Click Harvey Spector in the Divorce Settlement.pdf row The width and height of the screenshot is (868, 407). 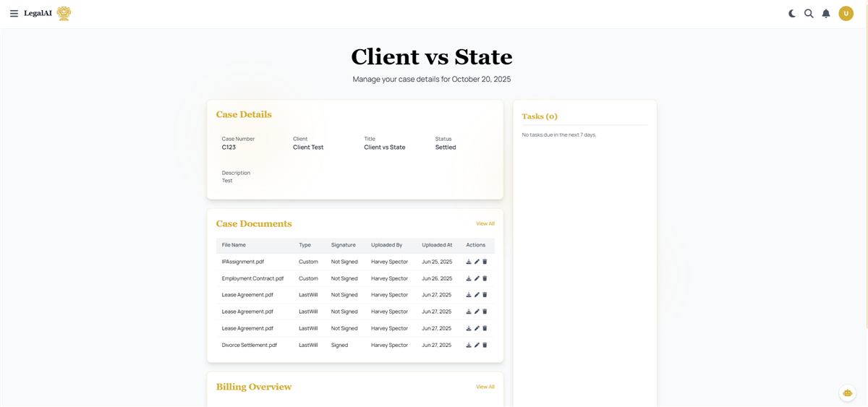(390, 345)
